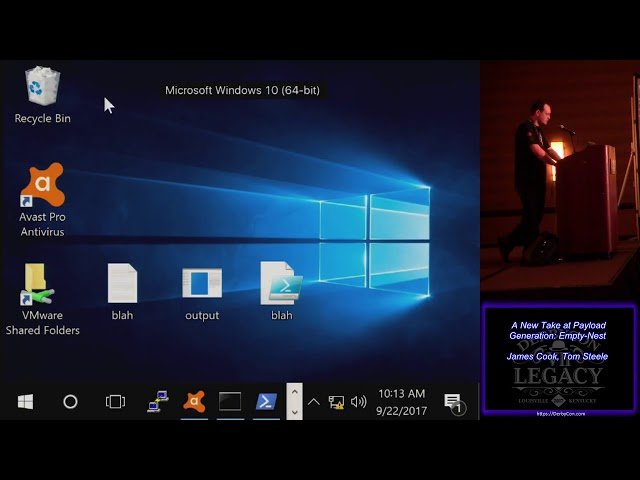Switch to the command prompt taskbar window
The image size is (640, 480).
point(230,402)
